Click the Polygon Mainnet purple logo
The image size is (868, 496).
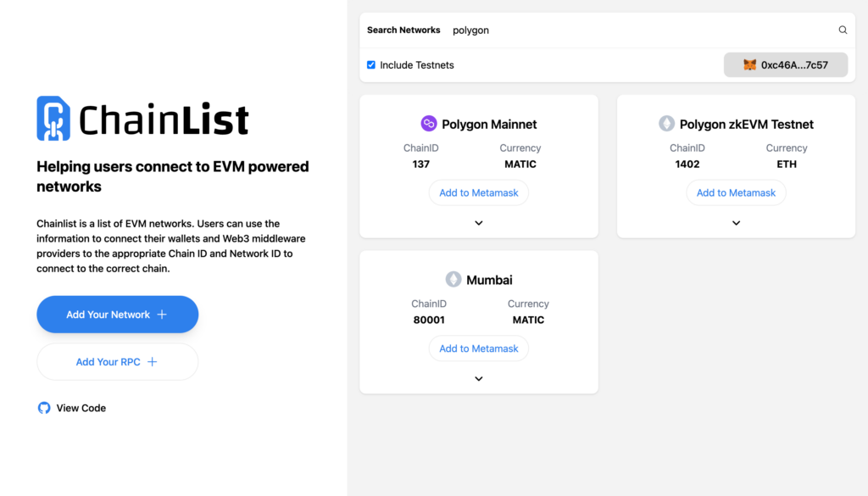pos(428,124)
